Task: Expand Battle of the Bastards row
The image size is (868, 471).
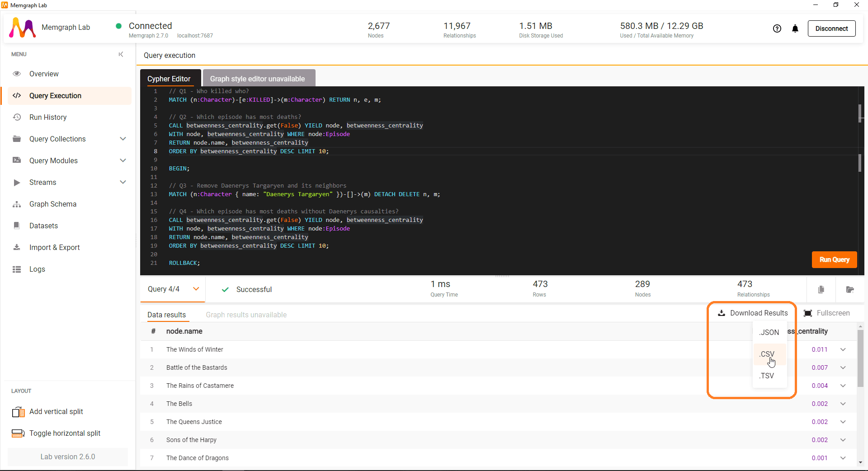Action: pos(843,367)
